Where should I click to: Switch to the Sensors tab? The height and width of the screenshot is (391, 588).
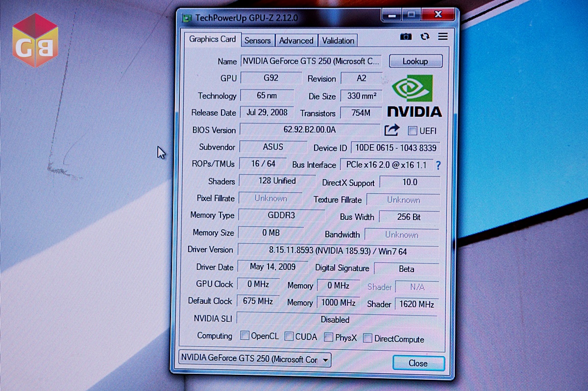[257, 41]
